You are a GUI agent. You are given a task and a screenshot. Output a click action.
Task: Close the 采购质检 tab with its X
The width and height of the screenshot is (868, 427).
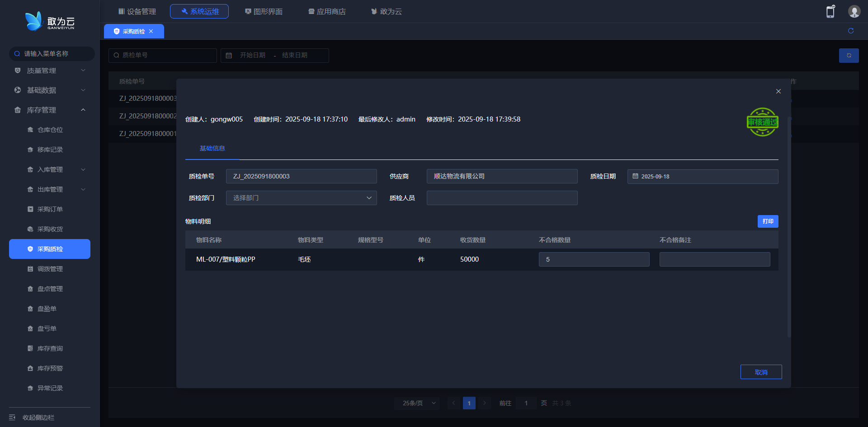[151, 31]
